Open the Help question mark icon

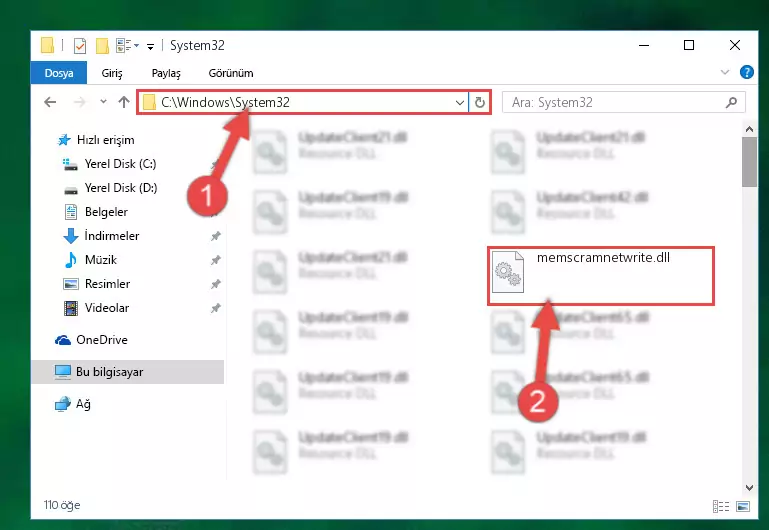[746, 73]
